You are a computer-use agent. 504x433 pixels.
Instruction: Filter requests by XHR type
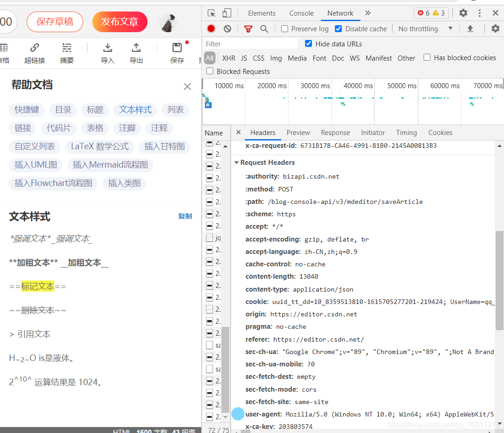228,58
